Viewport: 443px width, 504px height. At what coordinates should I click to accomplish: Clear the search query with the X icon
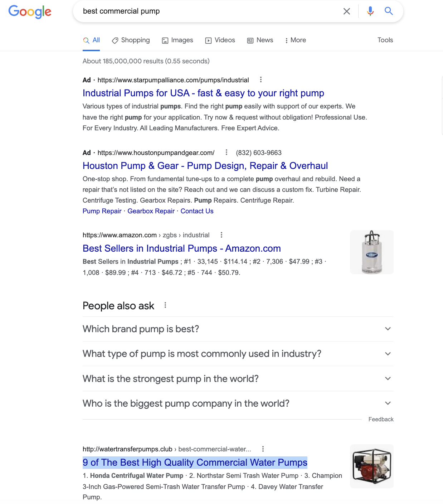347,11
